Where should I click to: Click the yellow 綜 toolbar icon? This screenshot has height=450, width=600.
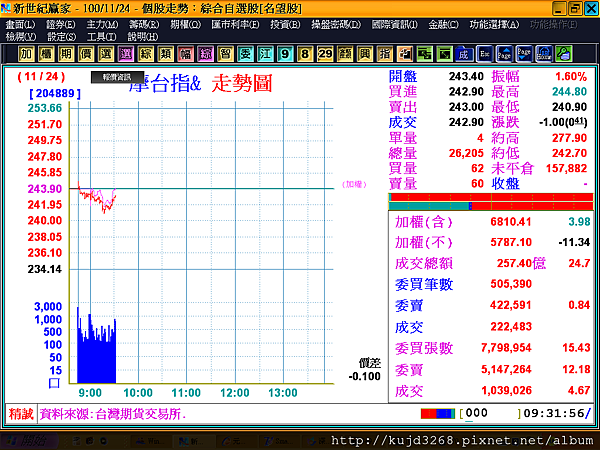pyautogui.click(x=145, y=54)
